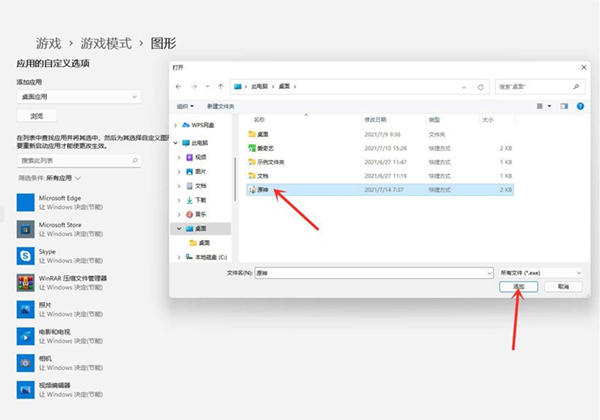Screen dimensions: 600x420
Task: Select the 原神 shortcut file
Action: point(263,189)
